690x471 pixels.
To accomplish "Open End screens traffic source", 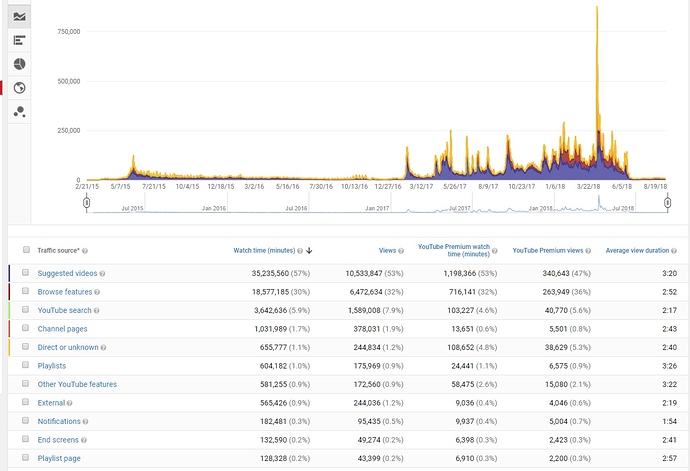I will coord(58,440).
